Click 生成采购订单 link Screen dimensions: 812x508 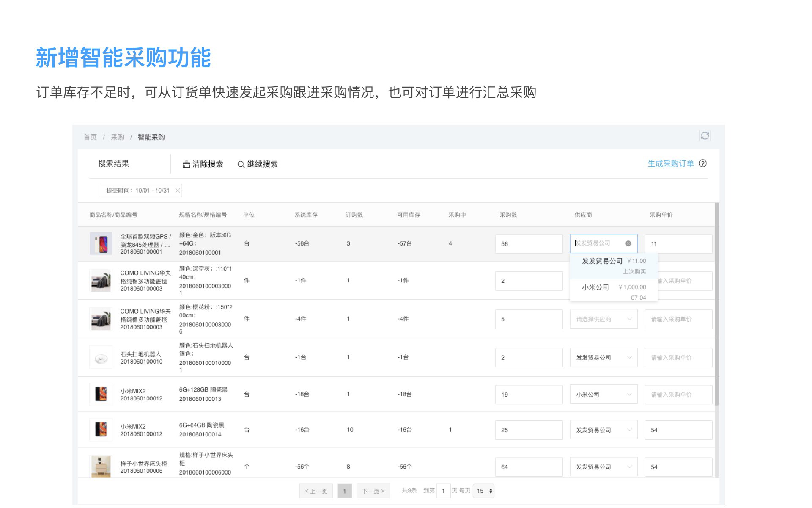670,163
